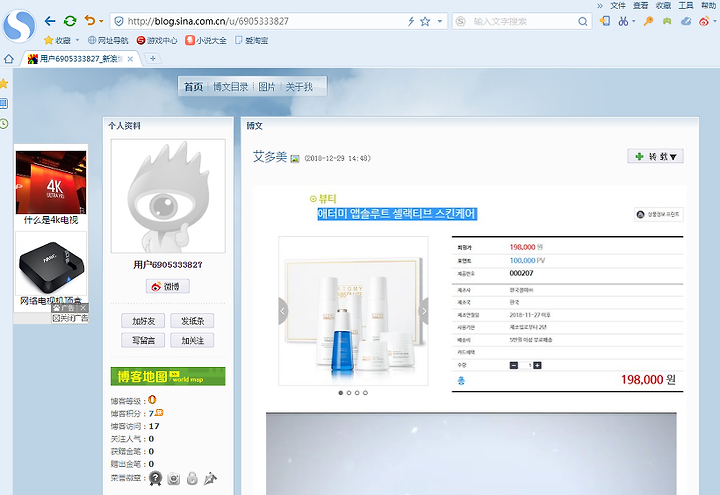Decrease quantity with minus button

pyautogui.click(x=514, y=366)
